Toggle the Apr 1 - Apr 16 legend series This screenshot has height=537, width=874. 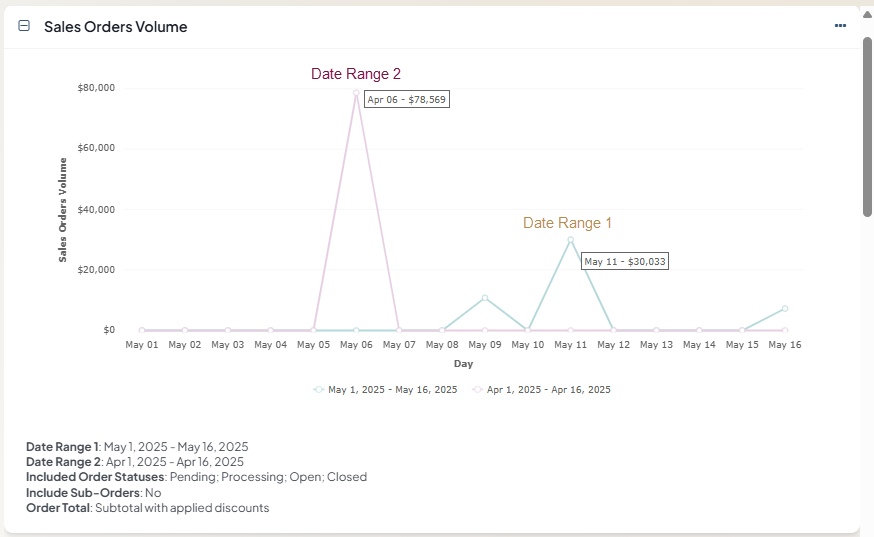[x=548, y=390]
